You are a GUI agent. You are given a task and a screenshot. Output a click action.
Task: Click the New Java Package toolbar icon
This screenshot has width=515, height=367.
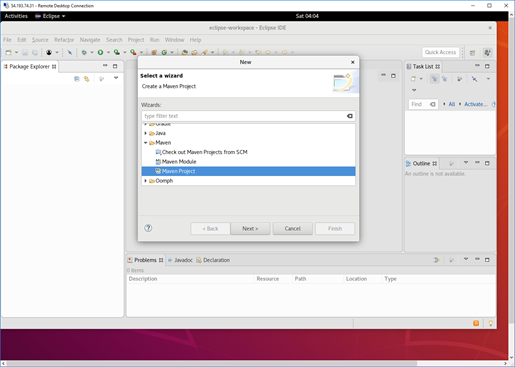[154, 52]
